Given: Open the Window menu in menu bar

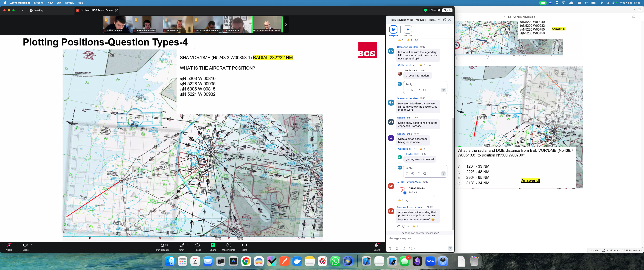Looking at the screenshot, I should (x=69, y=3).
